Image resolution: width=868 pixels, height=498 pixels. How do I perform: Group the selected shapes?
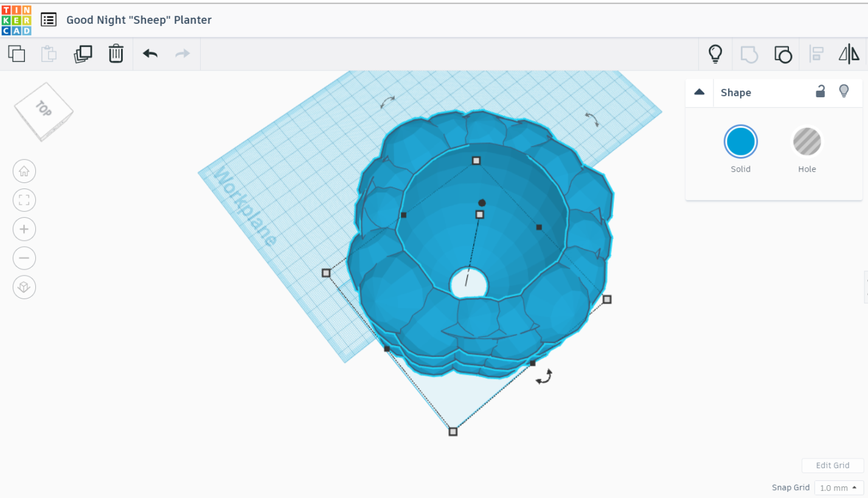[749, 54]
